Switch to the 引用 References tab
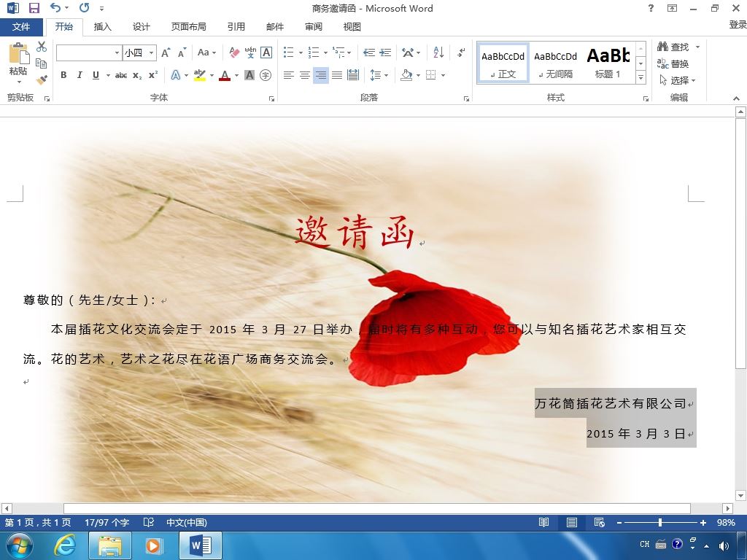Viewport: 747px width, 560px height. (x=236, y=27)
